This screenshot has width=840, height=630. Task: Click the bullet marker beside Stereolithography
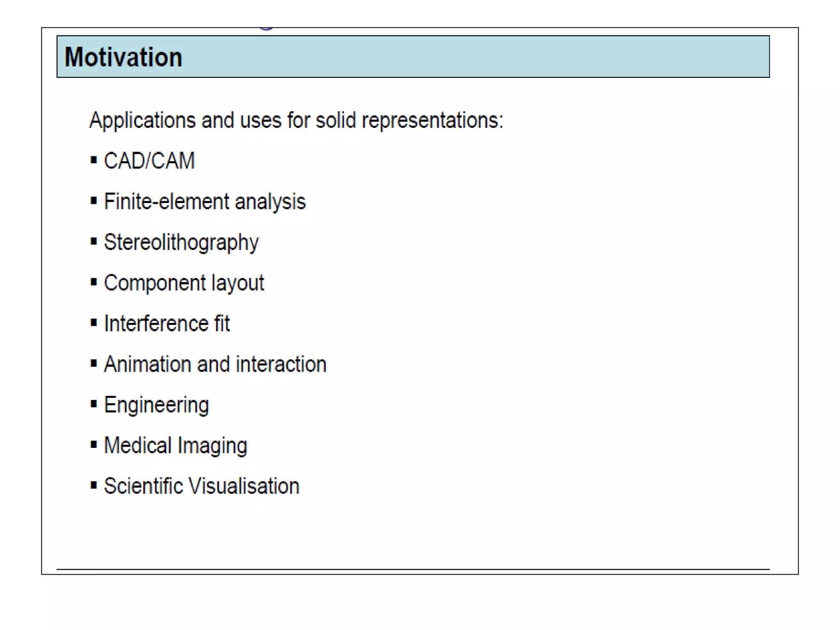coord(94,242)
